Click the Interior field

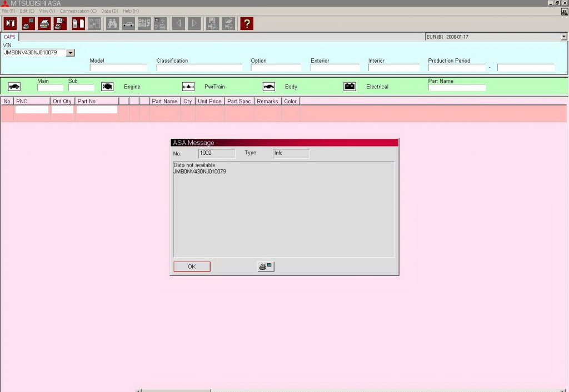click(x=394, y=68)
